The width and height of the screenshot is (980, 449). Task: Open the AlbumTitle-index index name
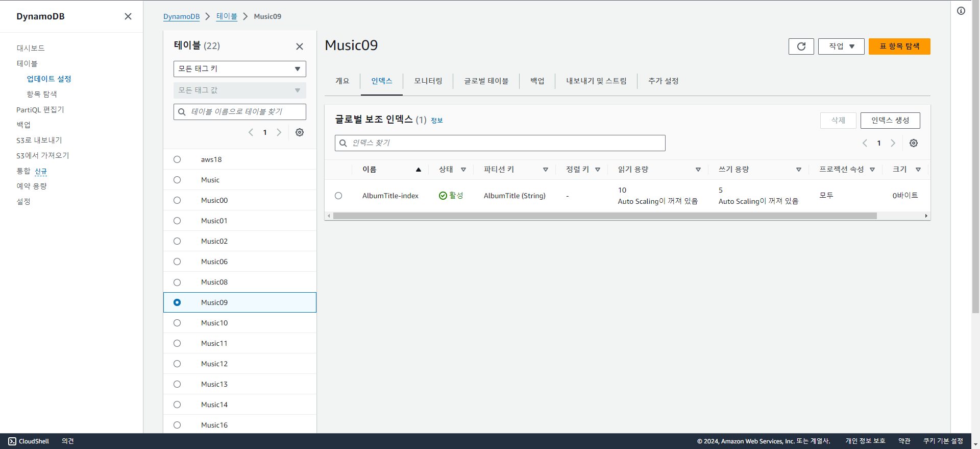point(390,196)
